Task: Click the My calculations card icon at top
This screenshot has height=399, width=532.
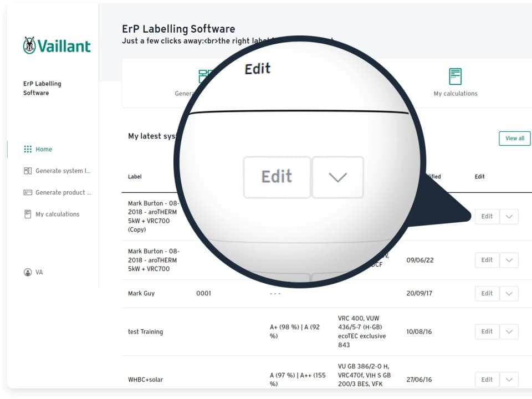Action: [455, 76]
